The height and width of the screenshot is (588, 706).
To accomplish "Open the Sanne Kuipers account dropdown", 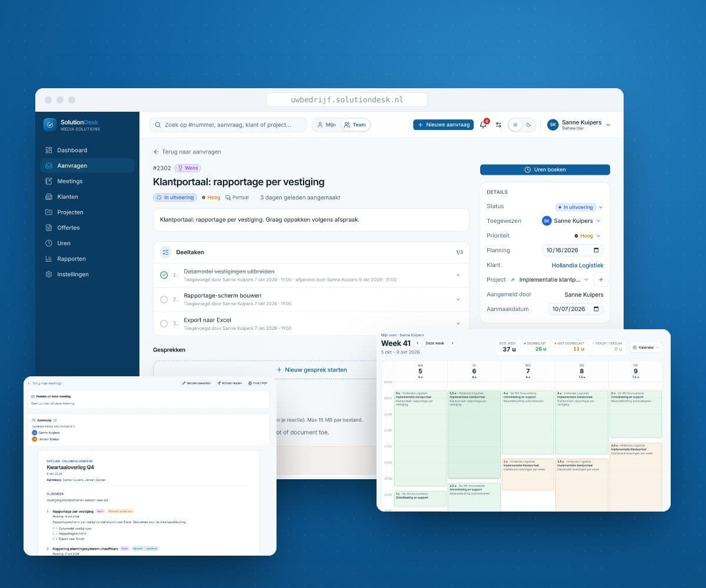I will pyautogui.click(x=579, y=125).
